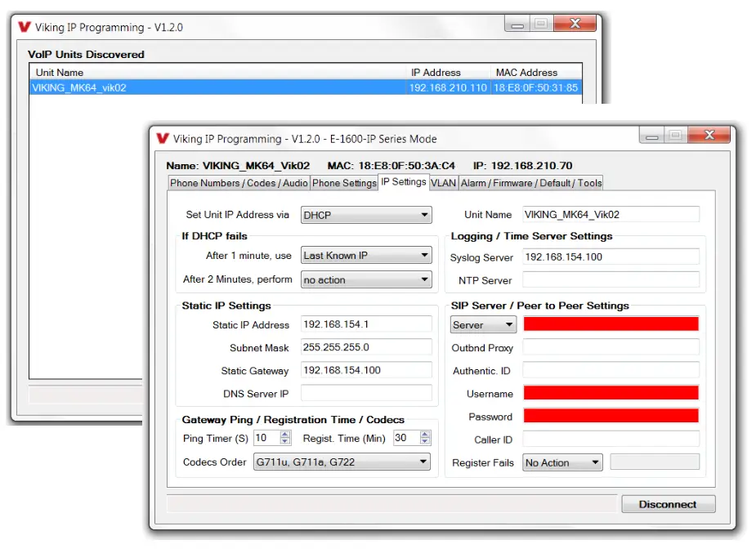This screenshot has width=756, height=549.
Task: Switch to Phone Numbers / Codes / Audio tab
Action: point(239,183)
